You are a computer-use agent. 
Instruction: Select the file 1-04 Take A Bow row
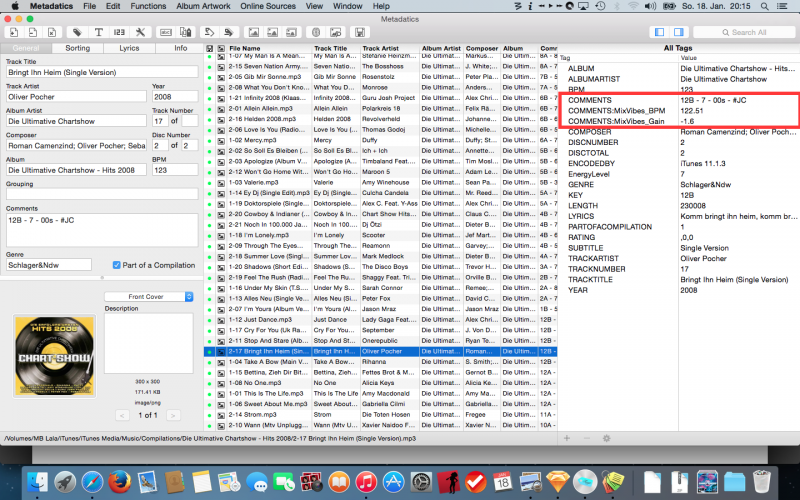coord(380,362)
